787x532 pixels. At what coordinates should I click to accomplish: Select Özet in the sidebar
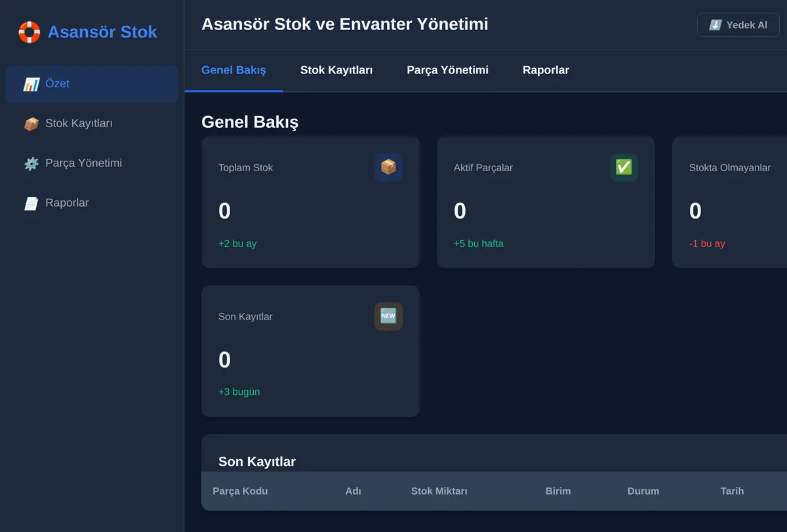click(x=92, y=84)
